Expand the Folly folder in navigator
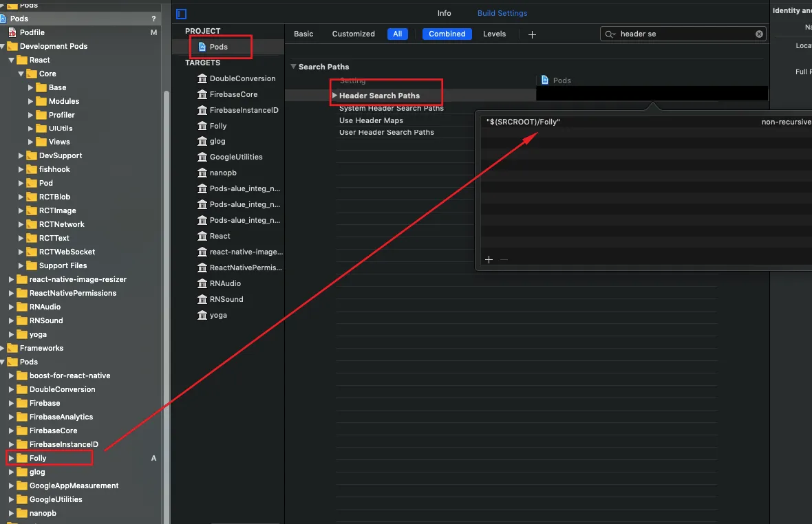The height and width of the screenshot is (524, 812). [x=11, y=458]
